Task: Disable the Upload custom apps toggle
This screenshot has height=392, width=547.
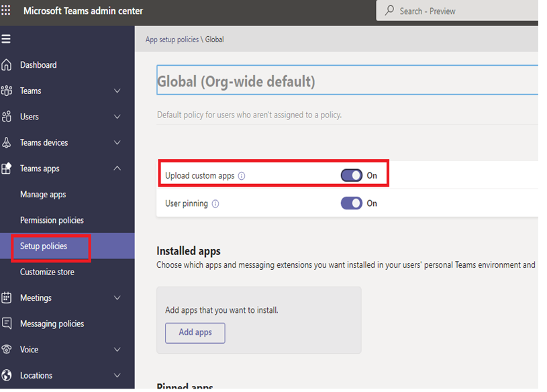Action: (x=352, y=175)
